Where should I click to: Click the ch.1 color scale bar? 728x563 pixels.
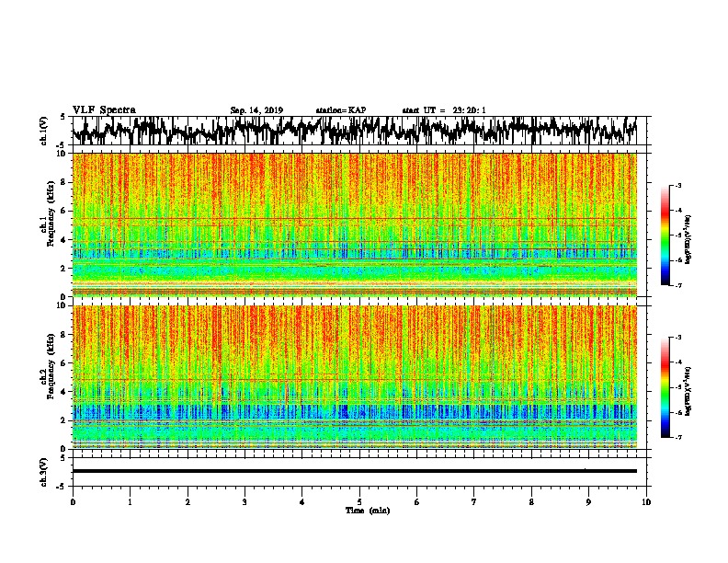(x=665, y=236)
